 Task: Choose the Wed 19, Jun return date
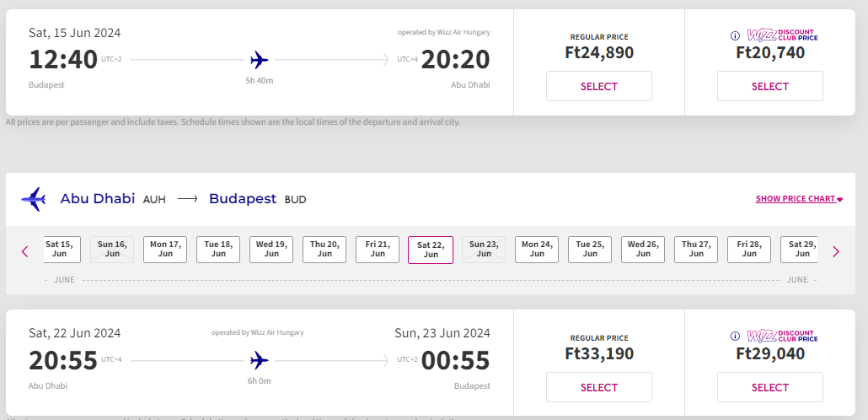pos(271,249)
